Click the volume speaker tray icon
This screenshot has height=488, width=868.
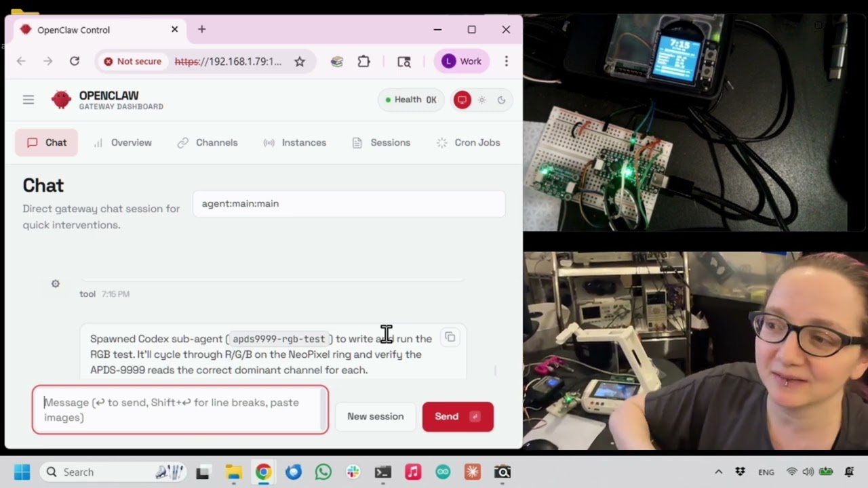pyautogui.click(x=808, y=472)
